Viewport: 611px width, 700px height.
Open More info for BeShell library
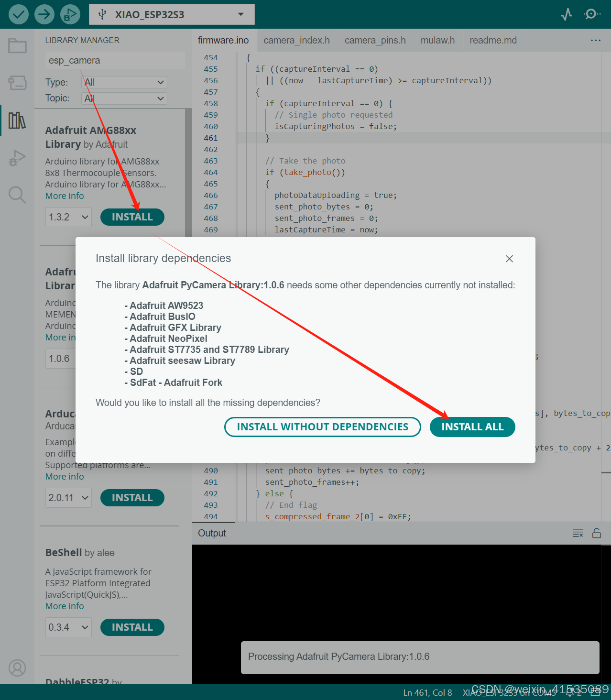point(65,606)
